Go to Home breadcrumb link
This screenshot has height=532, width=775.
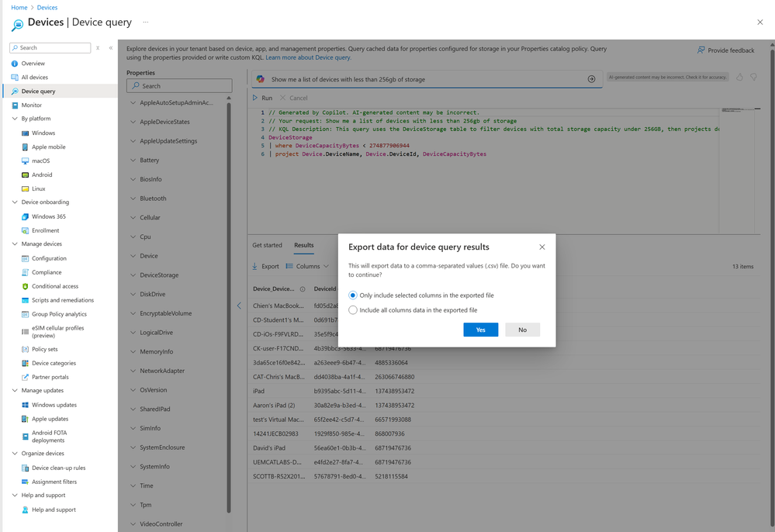coord(19,8)
